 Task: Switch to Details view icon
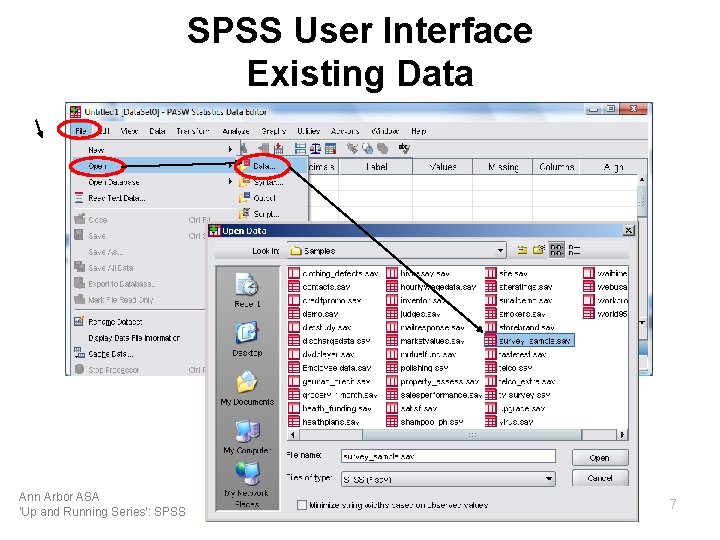(x=574, y=250)
